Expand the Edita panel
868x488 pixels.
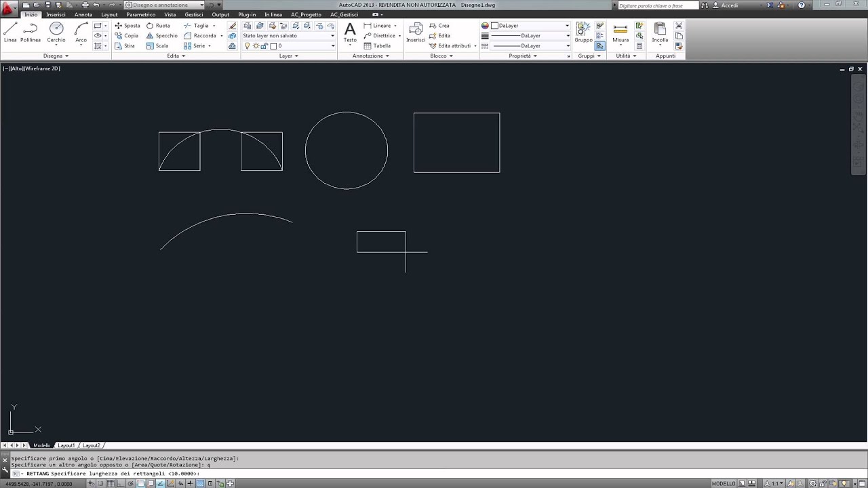176,56
